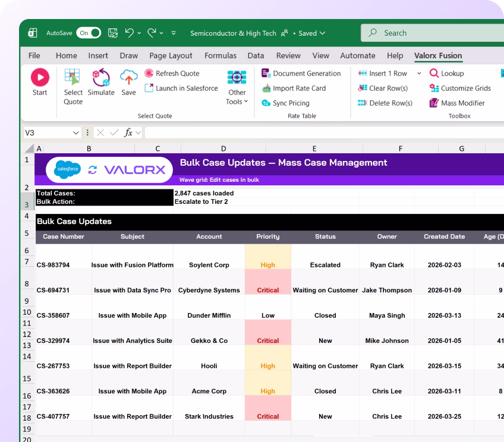The height and width of the screenshot is (442, 504).
Task: Click the Escalate to Tier 2 cell
Action: pyautogui.click(x=201, y=202)
